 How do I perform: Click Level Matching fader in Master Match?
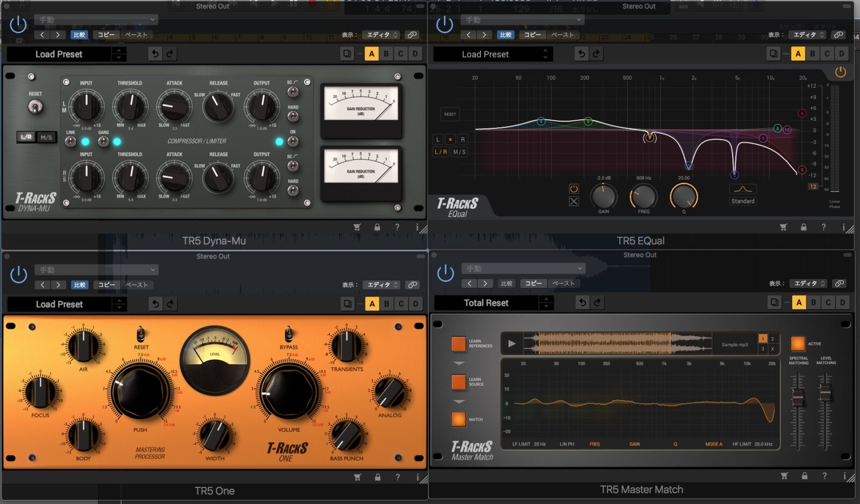825,394
